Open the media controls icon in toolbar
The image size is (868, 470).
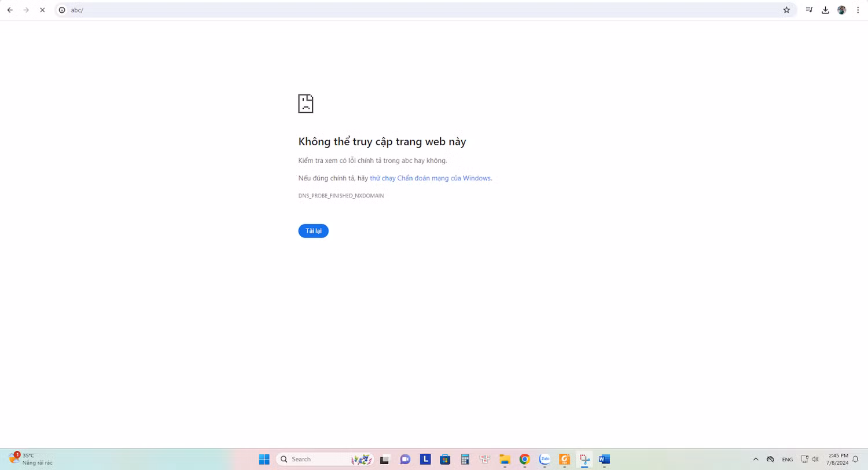tap(809, 10)
